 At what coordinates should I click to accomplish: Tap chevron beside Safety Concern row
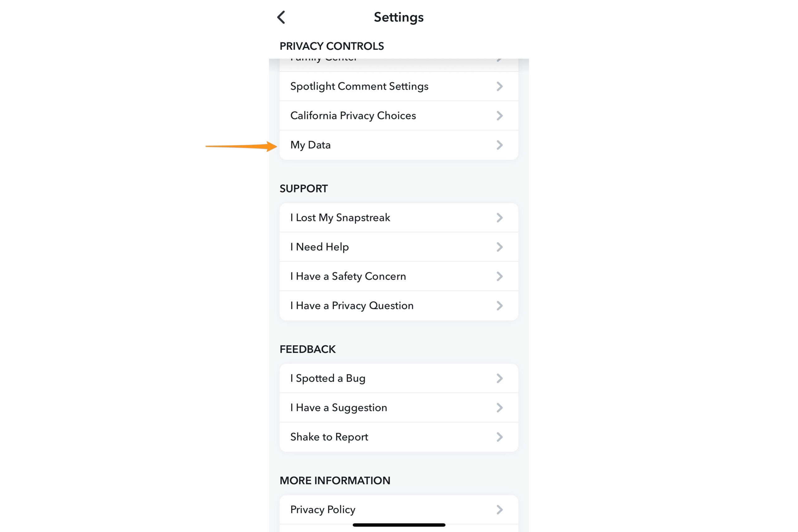[499, 276]
